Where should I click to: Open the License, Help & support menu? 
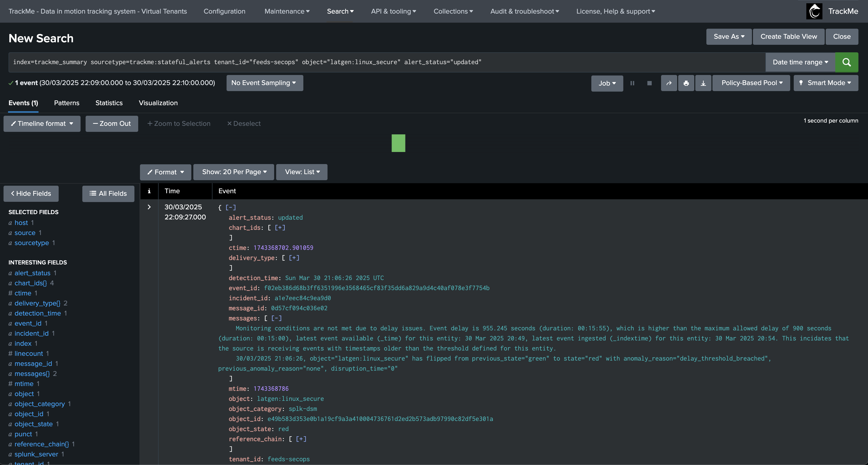pyautogui.click(x=616, y=11)
